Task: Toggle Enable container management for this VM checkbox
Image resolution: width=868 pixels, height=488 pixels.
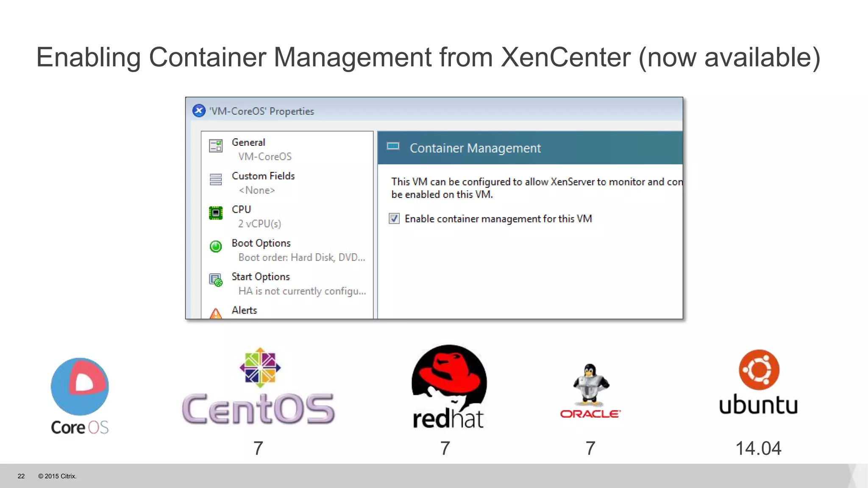Action: 394,219
